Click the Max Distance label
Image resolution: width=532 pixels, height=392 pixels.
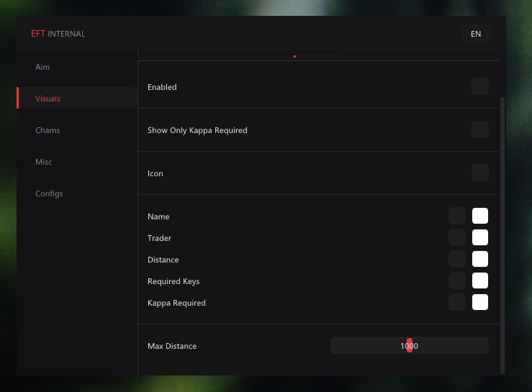172,346
